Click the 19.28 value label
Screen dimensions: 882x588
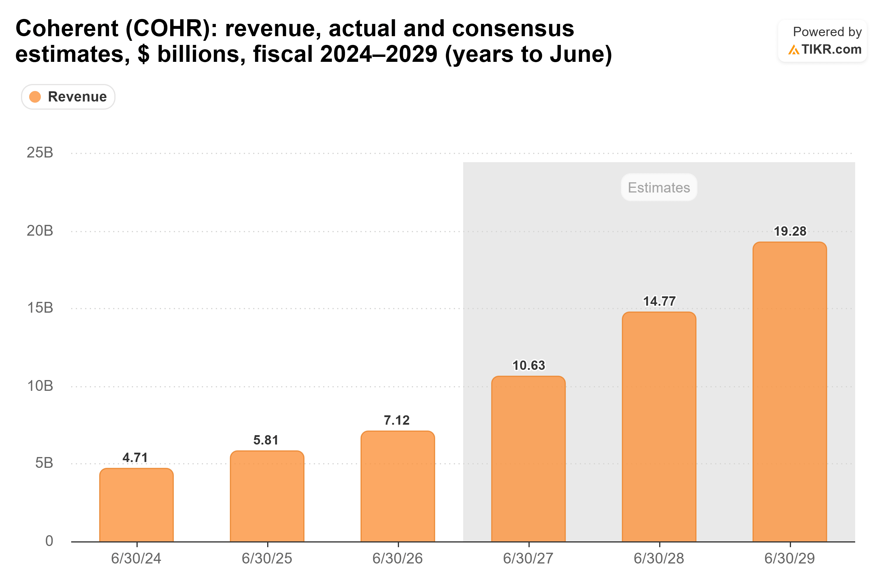[x=790, y=231]
